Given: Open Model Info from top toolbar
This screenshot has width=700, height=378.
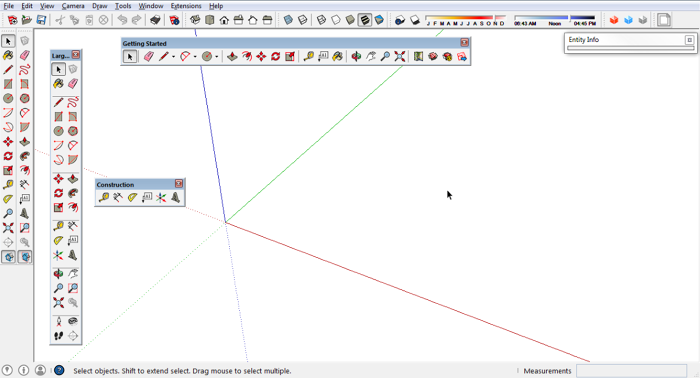Looking at the screenshot, I should pyautogui.click(x=175, y=20).
